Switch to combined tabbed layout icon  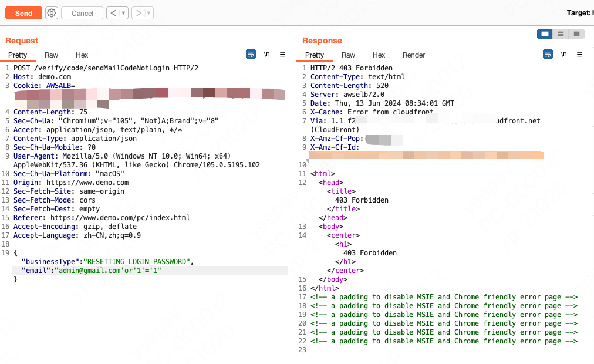click(576, 34)
